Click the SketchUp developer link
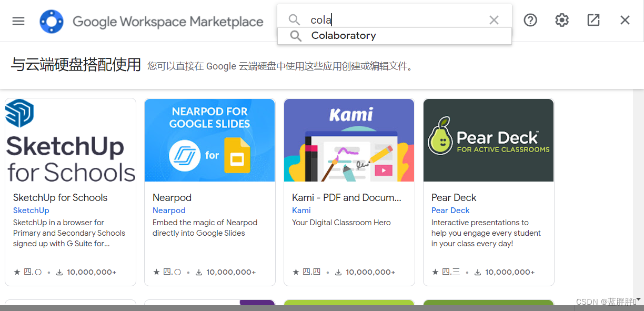 31,210
